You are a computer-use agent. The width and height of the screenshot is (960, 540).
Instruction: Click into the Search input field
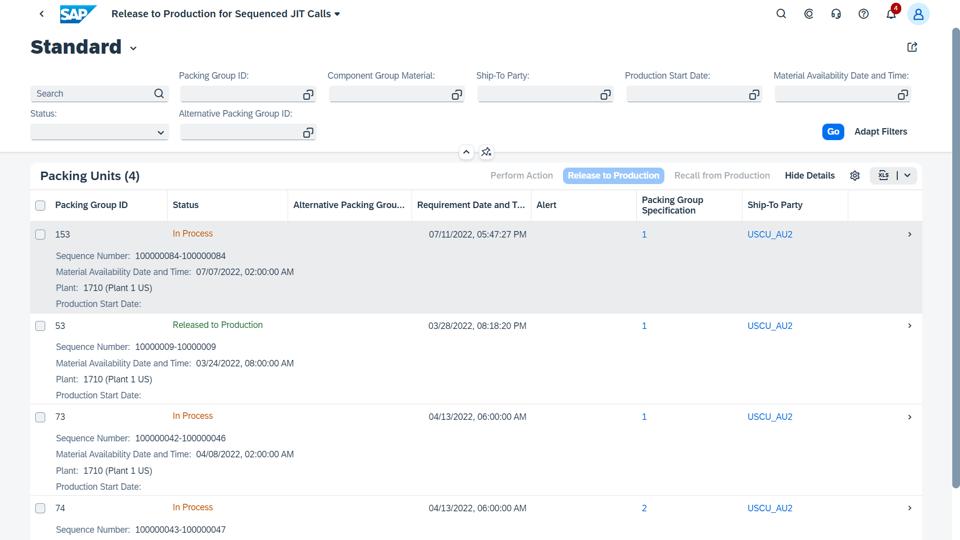pos(92,94)
